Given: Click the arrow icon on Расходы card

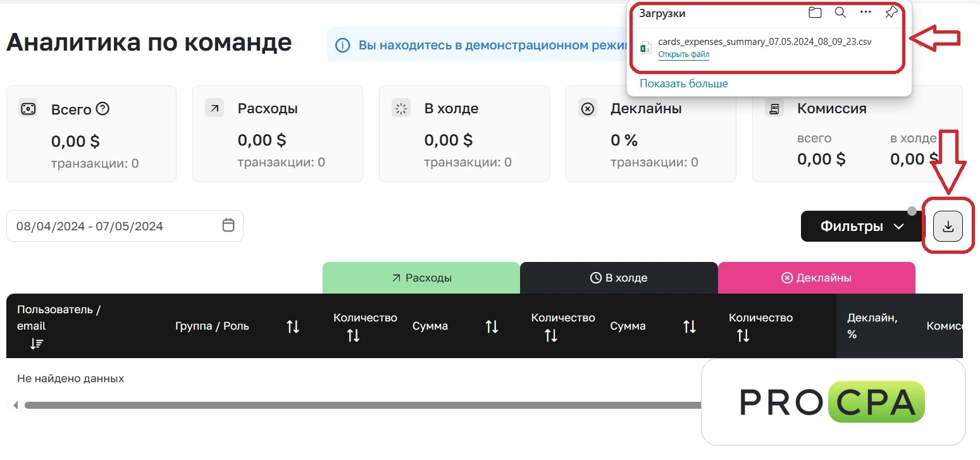Looking at the screenshot, I should [214, 108].
